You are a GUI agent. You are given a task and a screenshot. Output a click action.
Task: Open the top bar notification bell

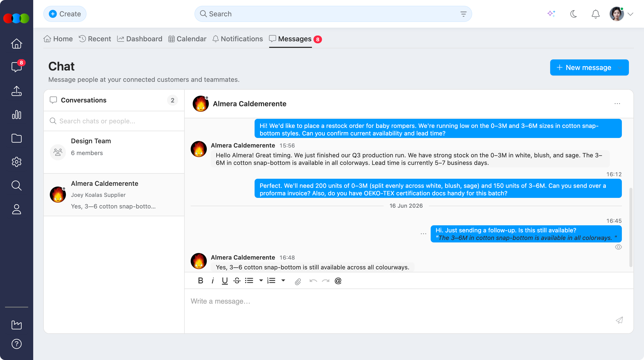click(x=595, y=14)
